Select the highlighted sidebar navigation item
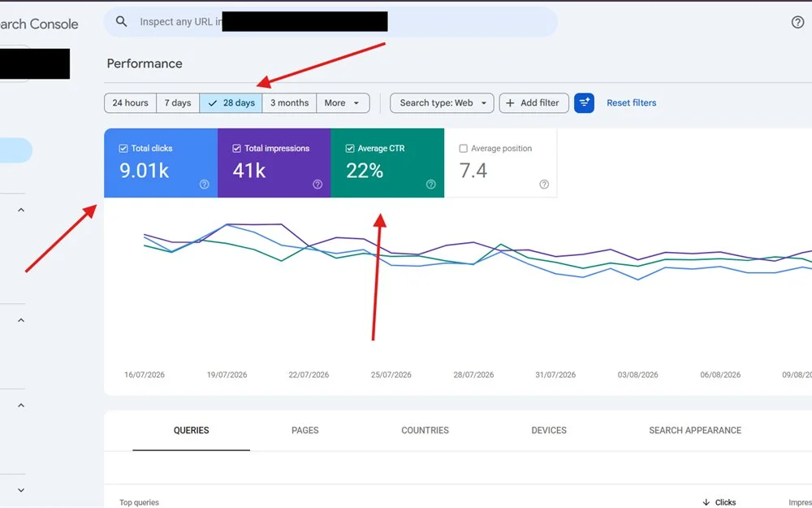 coord(16,150)
